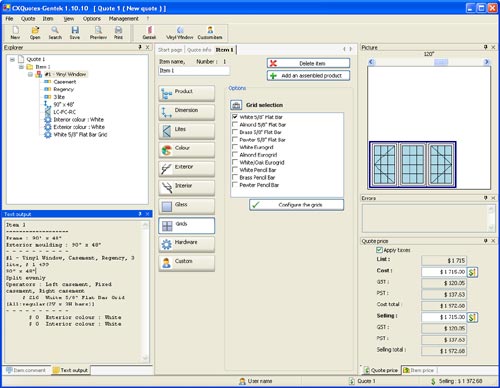The height and width of the screenshot is (388, 500).
Task: Open the Quote menu
Action: pyautogui.click(x=28, y=19)
